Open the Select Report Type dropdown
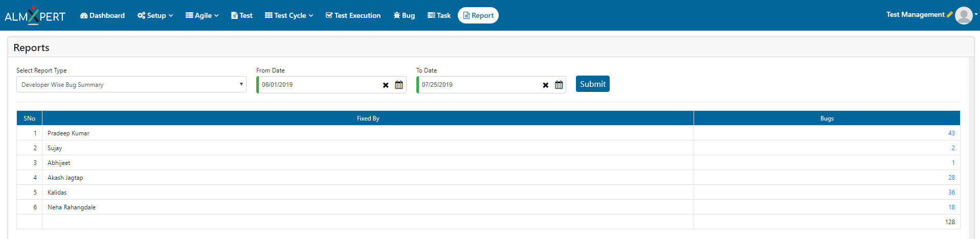 point(131,84)
